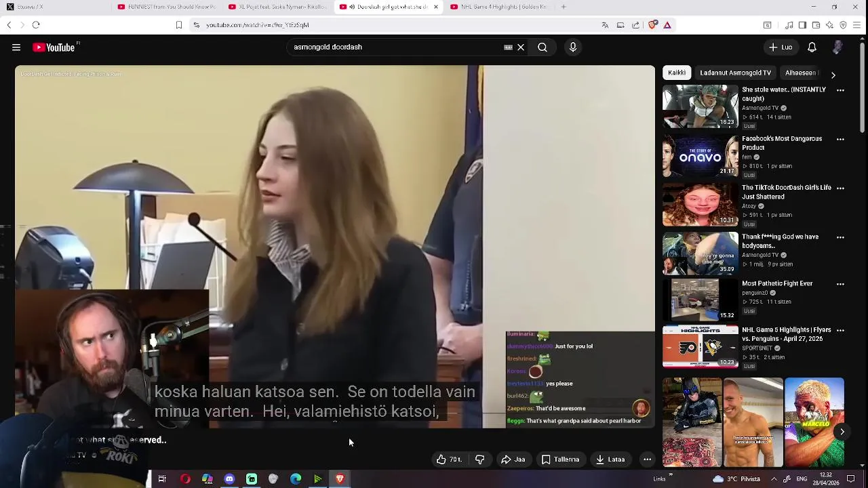Screen dimensions: 868x488
Task: Dislike the video thumbs down
Action: point(480,460)
